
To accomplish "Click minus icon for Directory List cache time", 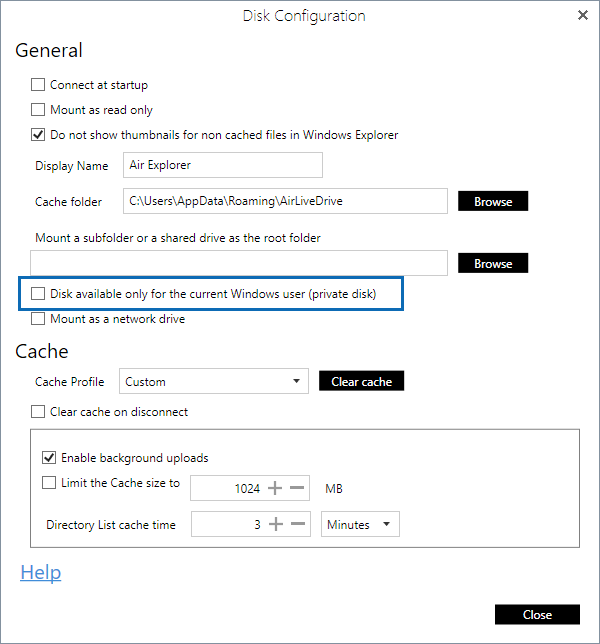I will click(297, 524).
